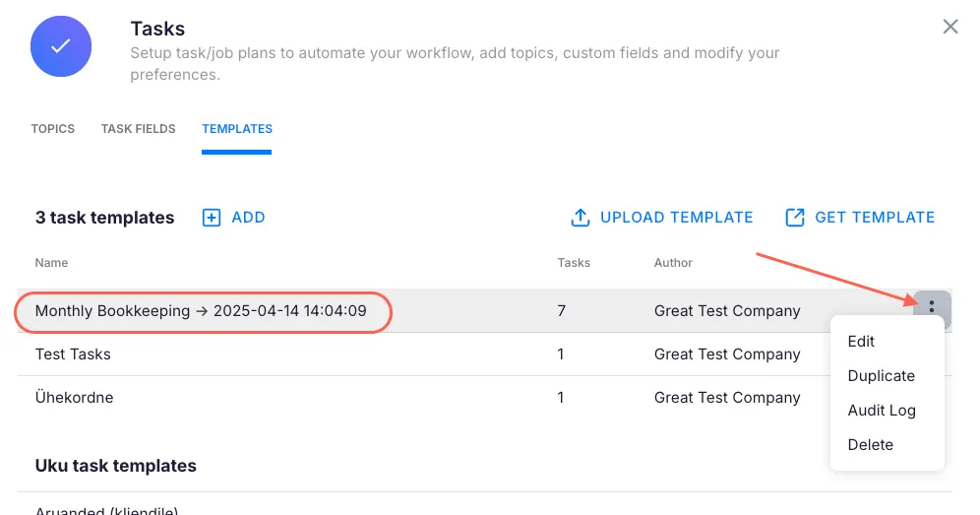Close the Tasks settings panel
The width and height of the screenshot is (980, 515).
point(949,27)
